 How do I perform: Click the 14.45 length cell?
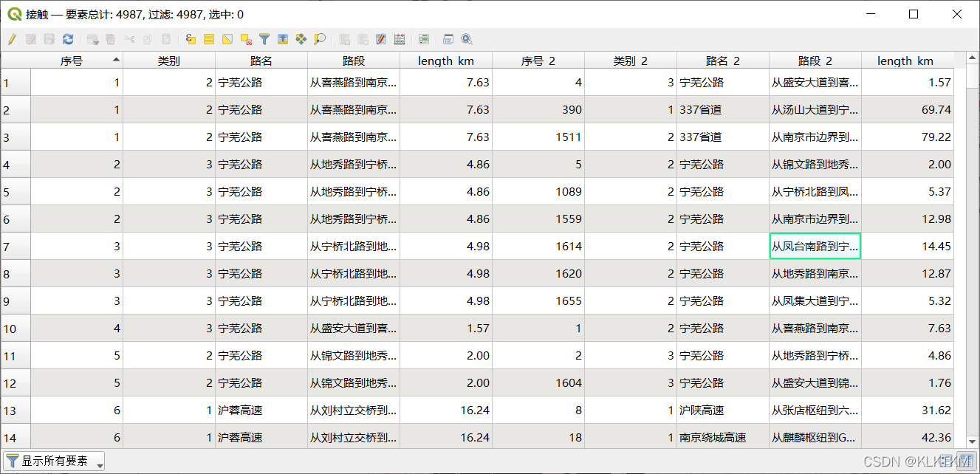click(x=908, y=246)
